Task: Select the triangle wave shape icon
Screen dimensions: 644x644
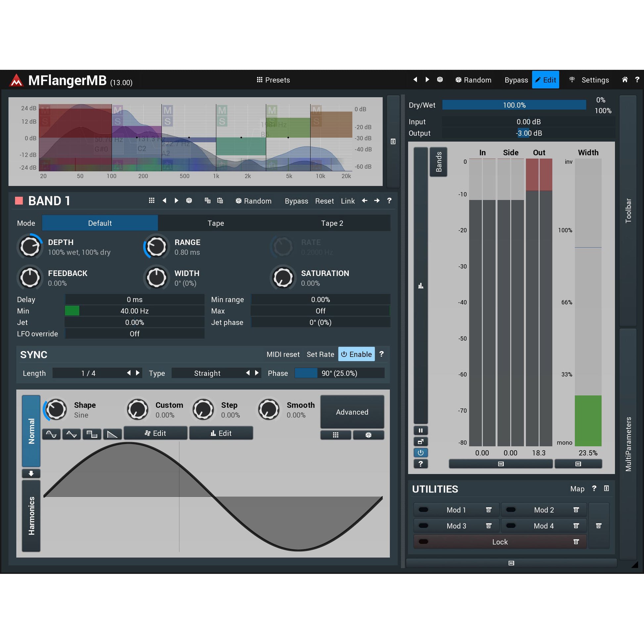Action: point(72,434)
